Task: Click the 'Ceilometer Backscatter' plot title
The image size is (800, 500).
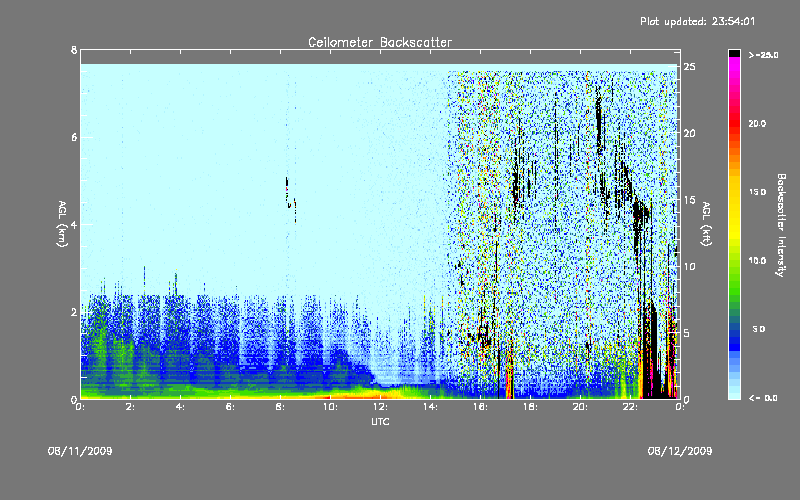Action: [380, 42]
